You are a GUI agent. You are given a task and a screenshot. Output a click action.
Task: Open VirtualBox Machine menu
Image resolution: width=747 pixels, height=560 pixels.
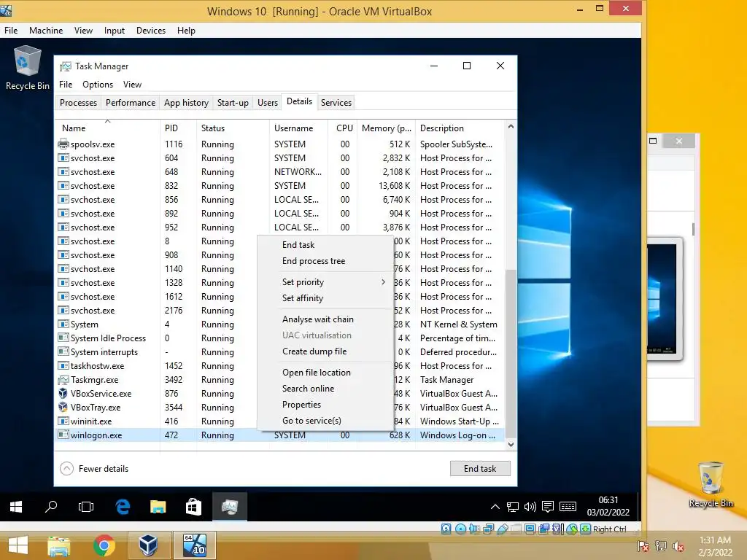[46, 31]
